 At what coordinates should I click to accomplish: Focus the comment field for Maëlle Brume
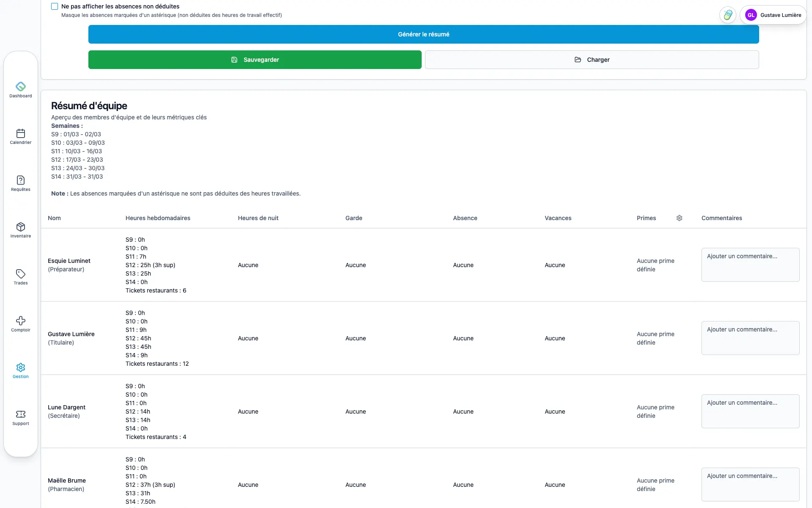tap(750, 484)
